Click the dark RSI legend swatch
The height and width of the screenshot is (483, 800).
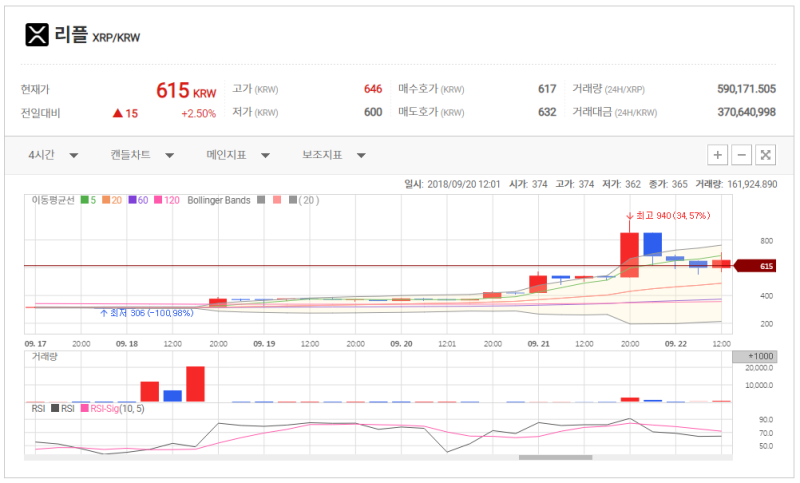(x=55, y=408)
